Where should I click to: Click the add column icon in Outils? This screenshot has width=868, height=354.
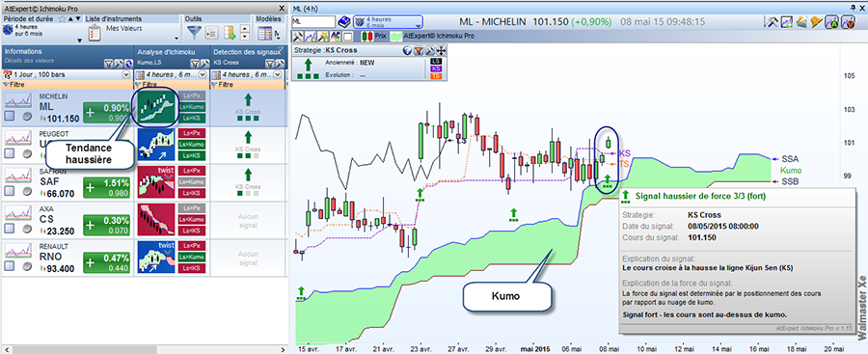click(230, 33)
